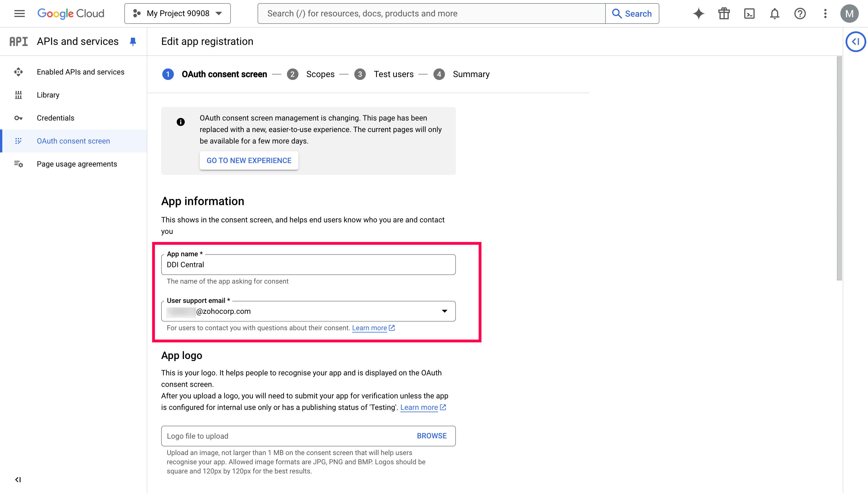The height and width of the screenshot is (493, 868).
Task: Click the page's vertical scrollbar
Action: pyautogui.click(x=839, y=169)
